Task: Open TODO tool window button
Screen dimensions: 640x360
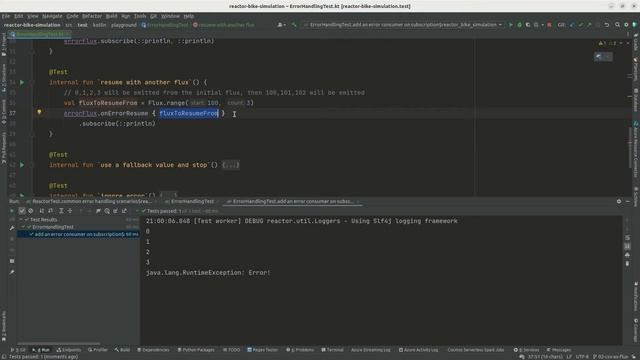Action: (232, 350)
